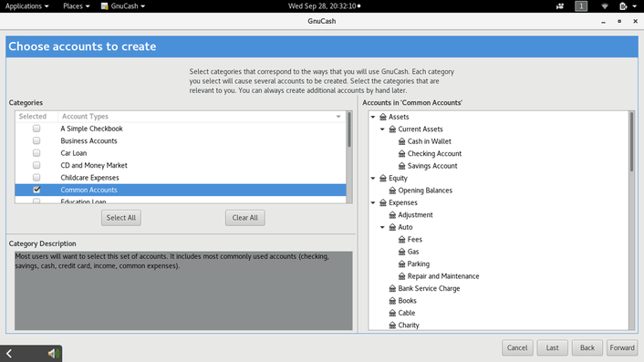Image resolution: width=644 pixels, height=362 pixels.
Task: Open the clock and calendar menu
Action: [324, 6]
